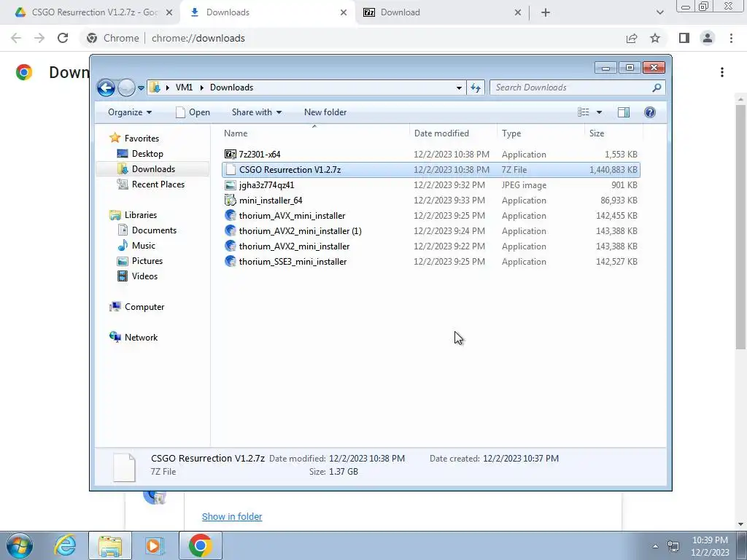Select the 7z2301-x64 application file
The height and width of the screenshot is (560, 747).
(x=430, y=155)
